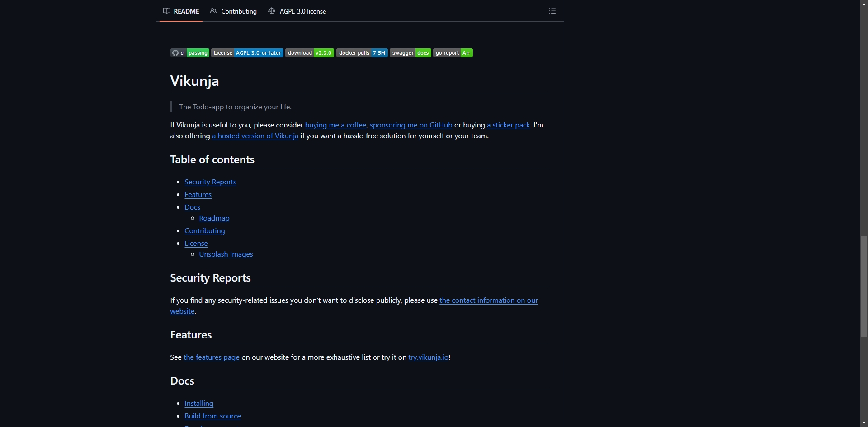Click the ci passing badge
This screenshot has width=868, height=427.
[189, 53]
